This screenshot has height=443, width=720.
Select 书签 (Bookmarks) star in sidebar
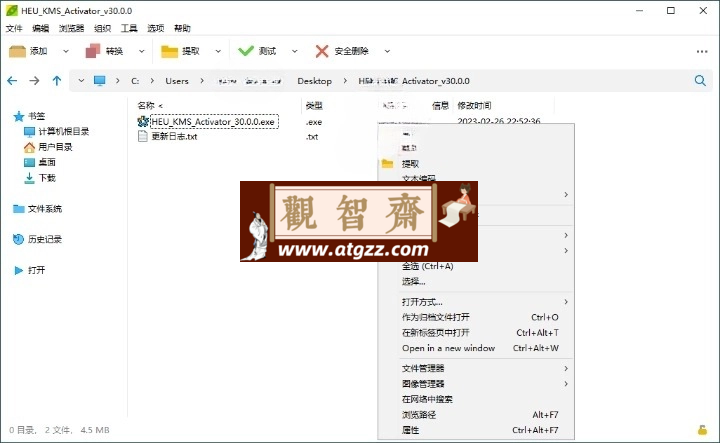[x=29, y=116]
